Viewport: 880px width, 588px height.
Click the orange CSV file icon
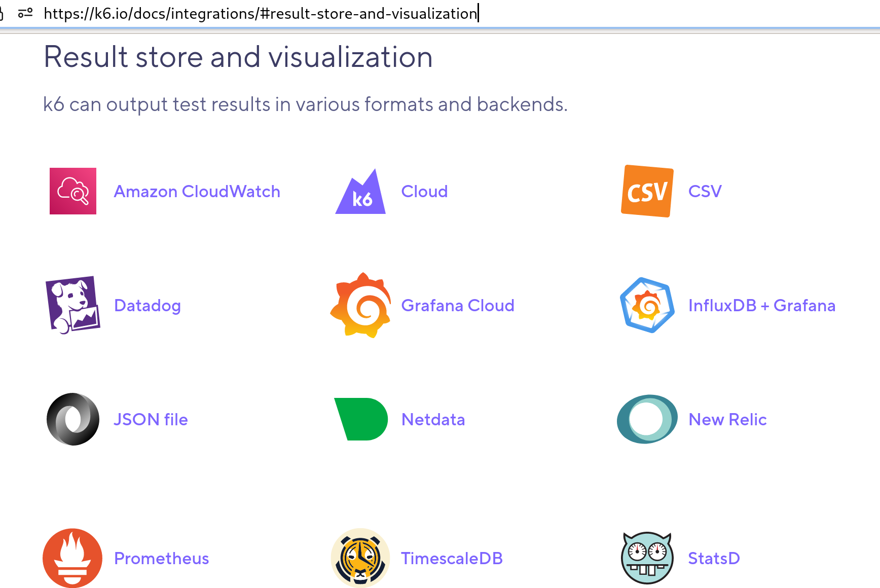coord(647,192)
